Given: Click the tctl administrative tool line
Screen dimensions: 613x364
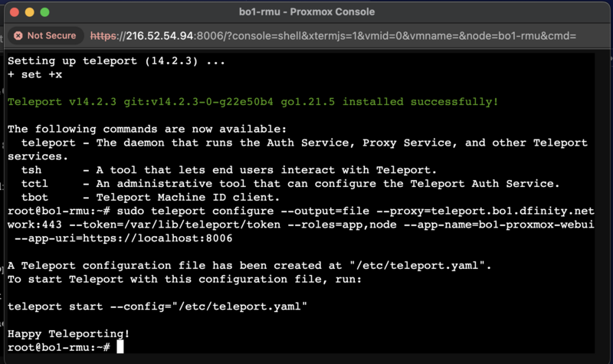Looking at the screenshot, I should pos(290,184).
